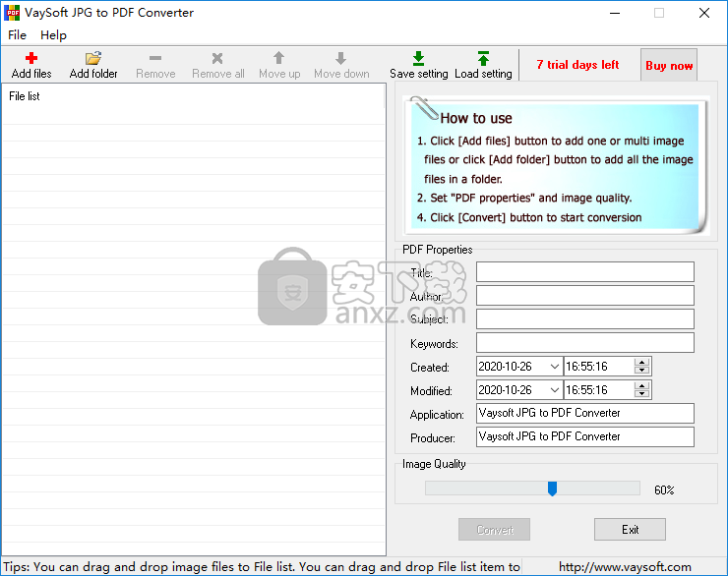
Task: Increase the Modified time with up spinner
Action: 642,386
